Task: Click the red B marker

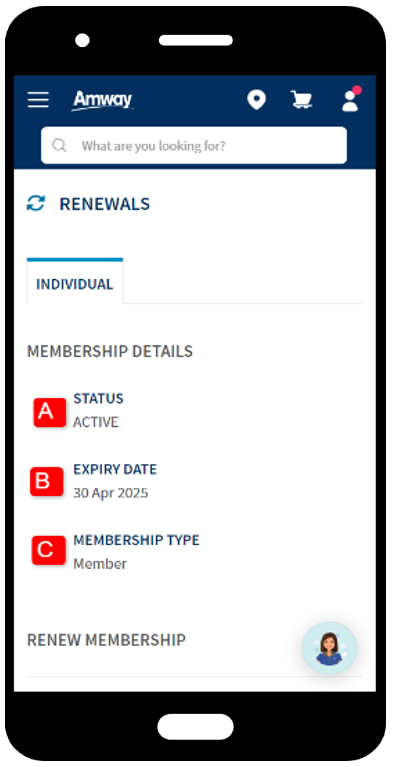Action: point(46,482)
